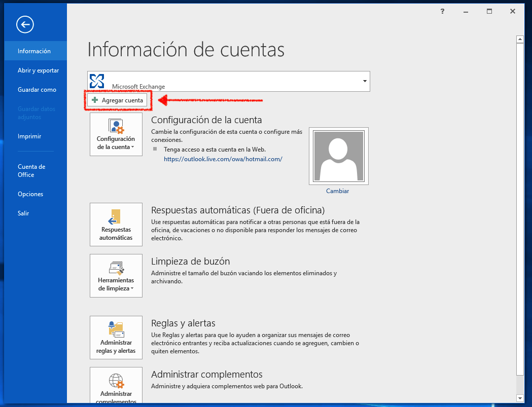Image resolution: width=532 pixels, height=407 pixels.
Task: Go to Imprimir in the sidebar
Action: (x=29, y=136)
